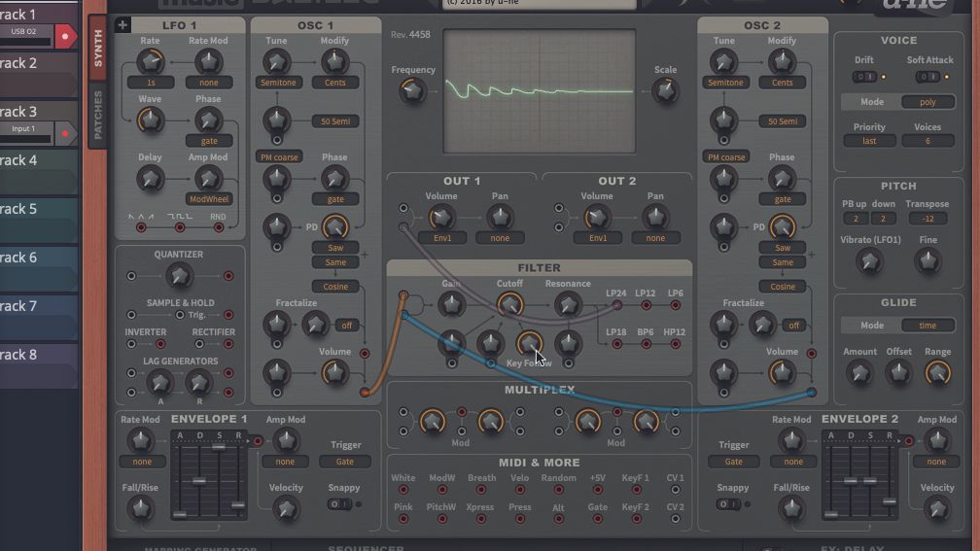
Task: Click the Glide Amount knob
Action: click(x=859, y=373)
